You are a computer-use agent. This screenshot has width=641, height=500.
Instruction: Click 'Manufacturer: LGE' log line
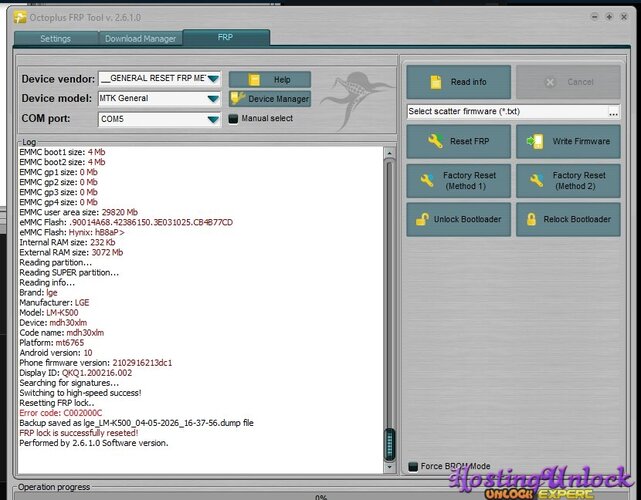click(x=54, y=303)
